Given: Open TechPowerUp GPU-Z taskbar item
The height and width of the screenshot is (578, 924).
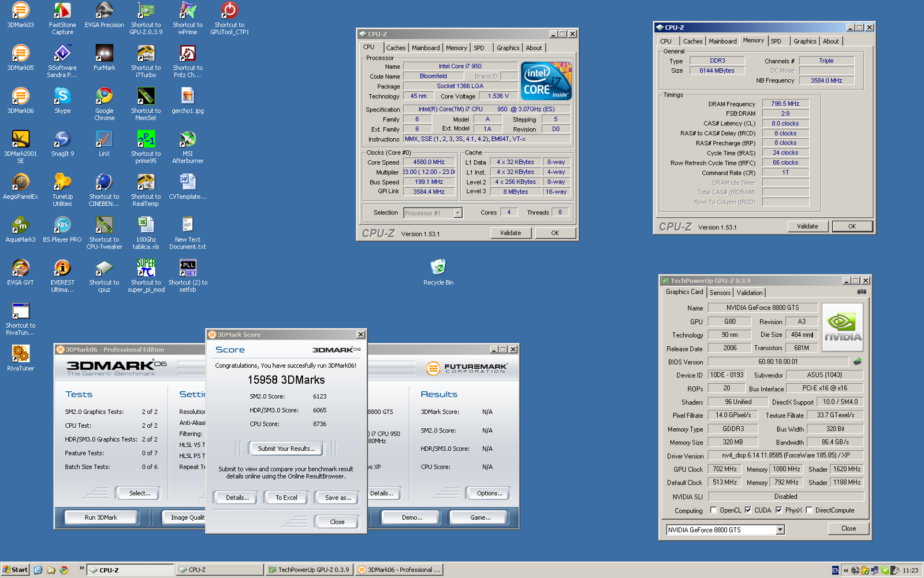Looking at the screenshot, I should [x=308, y=570].
